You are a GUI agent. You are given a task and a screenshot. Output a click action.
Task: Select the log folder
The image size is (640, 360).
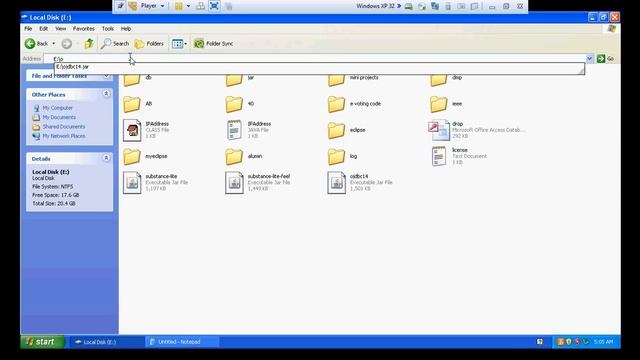[x=342, y=156]
